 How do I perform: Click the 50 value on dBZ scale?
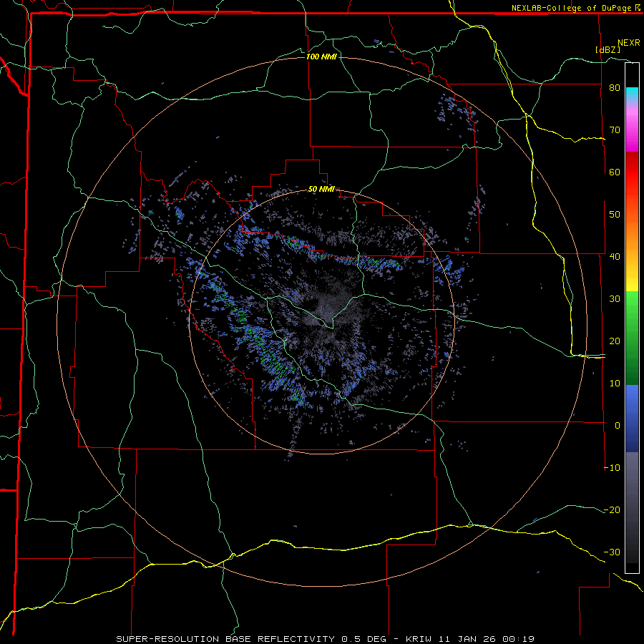[615, 215]
